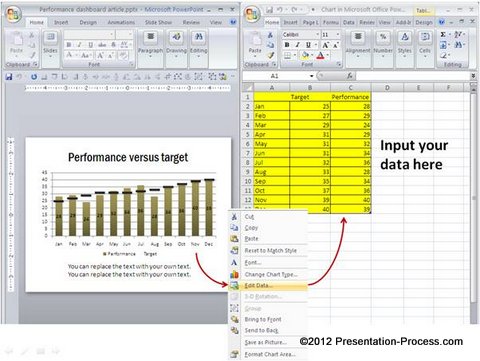The height and width of the screenshot is (361, 480).
Task: Toggle Bold in the Excel font group
Action: 287,45
